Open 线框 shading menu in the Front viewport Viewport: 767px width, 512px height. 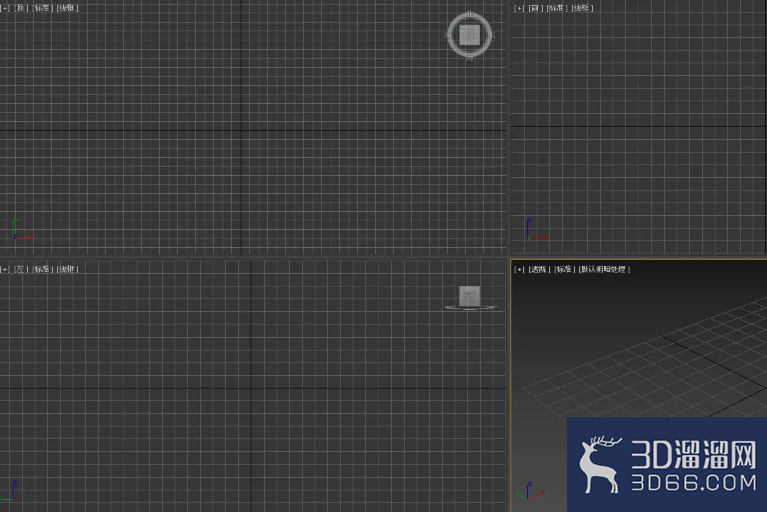pyautogui.click(x=582, y=8)
